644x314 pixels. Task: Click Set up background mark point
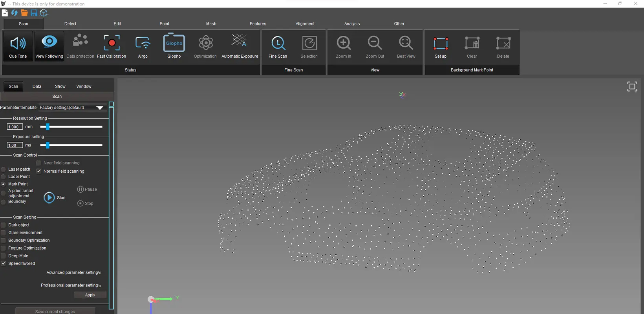(x=440, y=44)
